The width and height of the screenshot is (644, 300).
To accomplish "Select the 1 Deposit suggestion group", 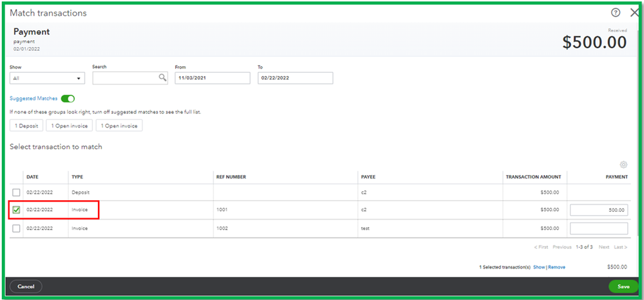I will pos(26,126).
